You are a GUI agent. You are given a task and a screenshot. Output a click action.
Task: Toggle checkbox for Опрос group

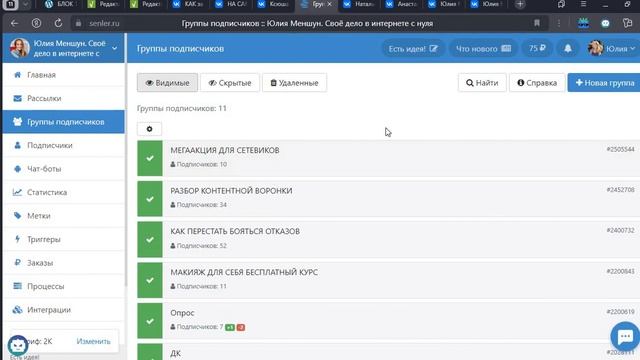point(150,321)
